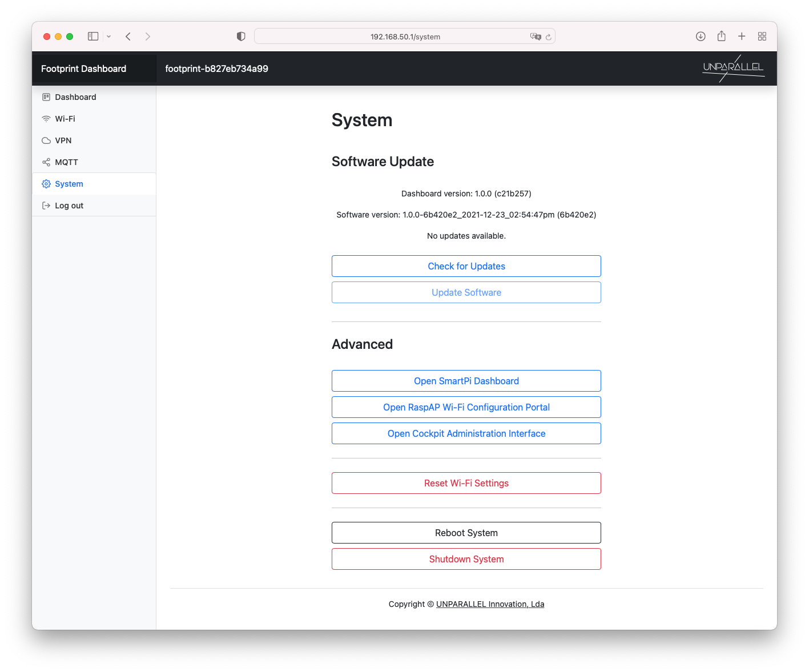809x672 pixels.
Task: Go forward with the browser forward arrow
Action: coord(148,37)
